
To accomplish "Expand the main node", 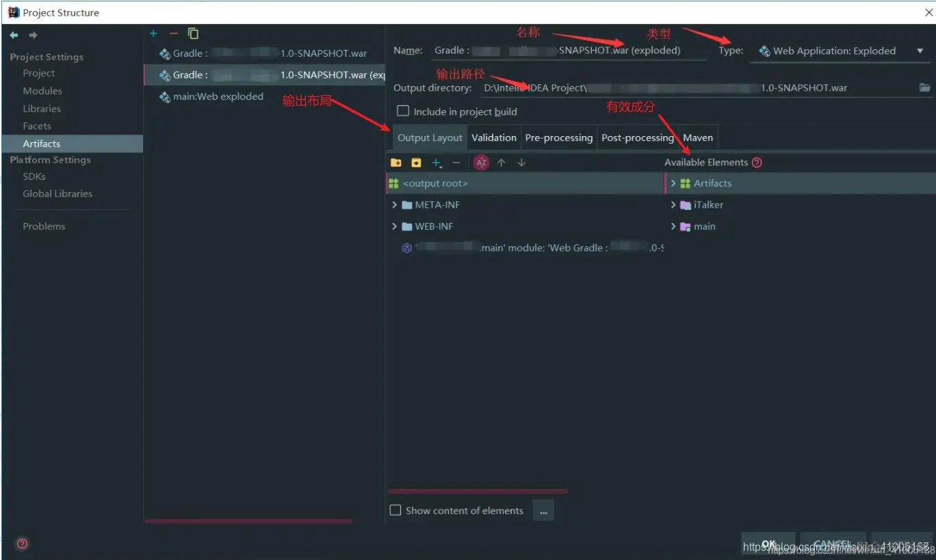I will point(673,226).
